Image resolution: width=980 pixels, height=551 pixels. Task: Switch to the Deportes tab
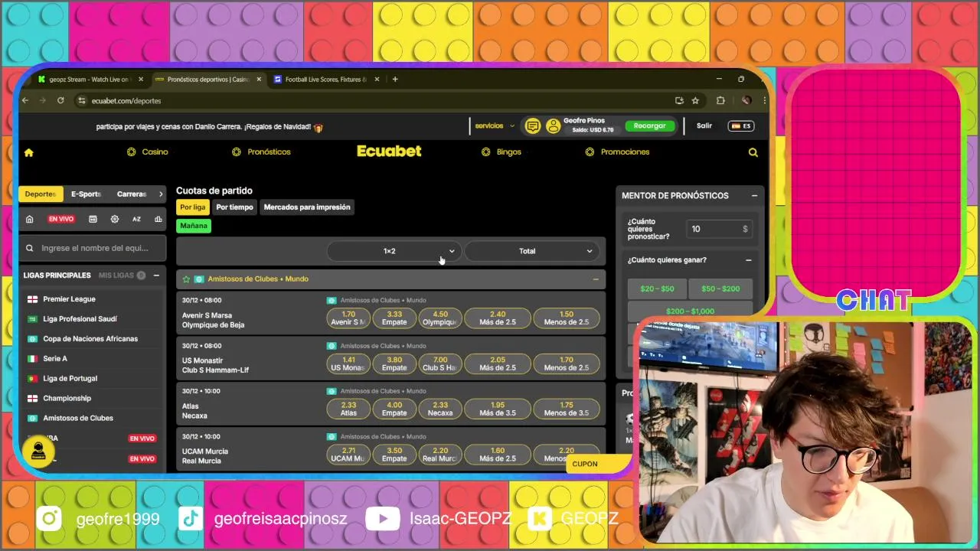coord(41,194)
